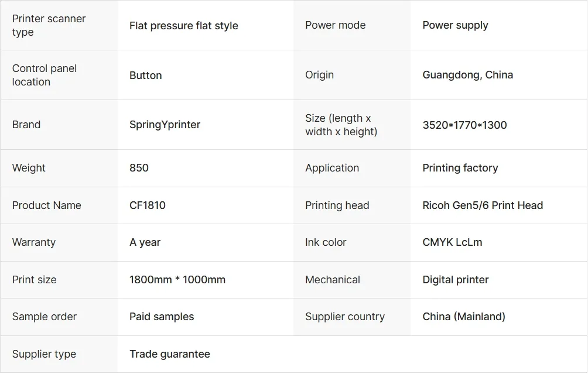The height and width of the screenshot is (374, 588).
Task: Click the weight value "850"
Action: point(139,168)
